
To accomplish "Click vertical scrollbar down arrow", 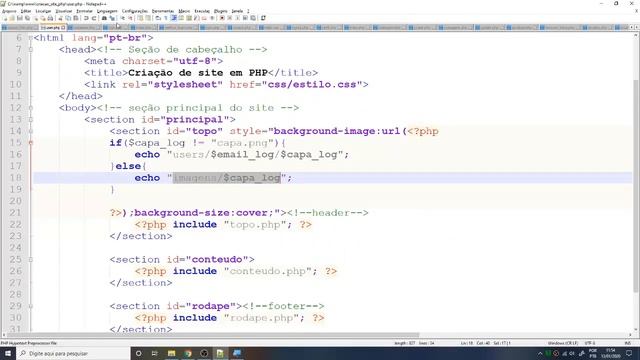I will click(636, 329).
